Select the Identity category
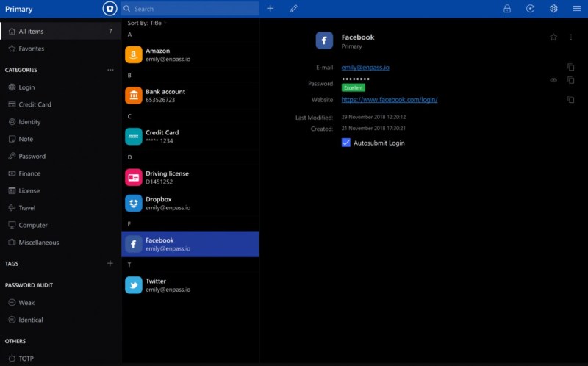This screenshot has width=588, height=366. point(60,122)
